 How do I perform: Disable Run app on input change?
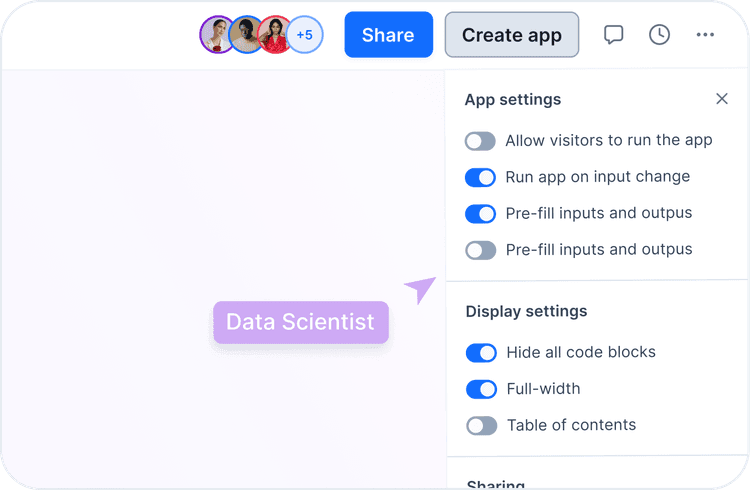click(x=480, y=177)
